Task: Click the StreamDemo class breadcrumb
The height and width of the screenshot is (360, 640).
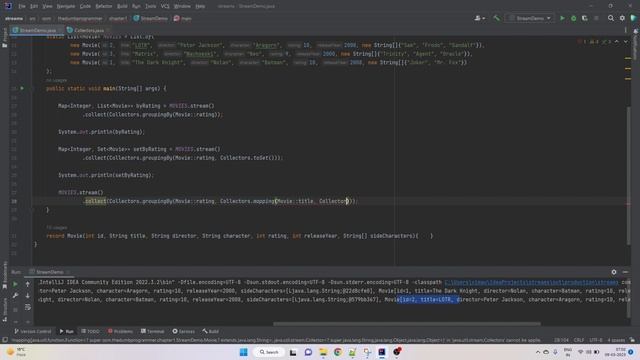Action: click(151, 18)
